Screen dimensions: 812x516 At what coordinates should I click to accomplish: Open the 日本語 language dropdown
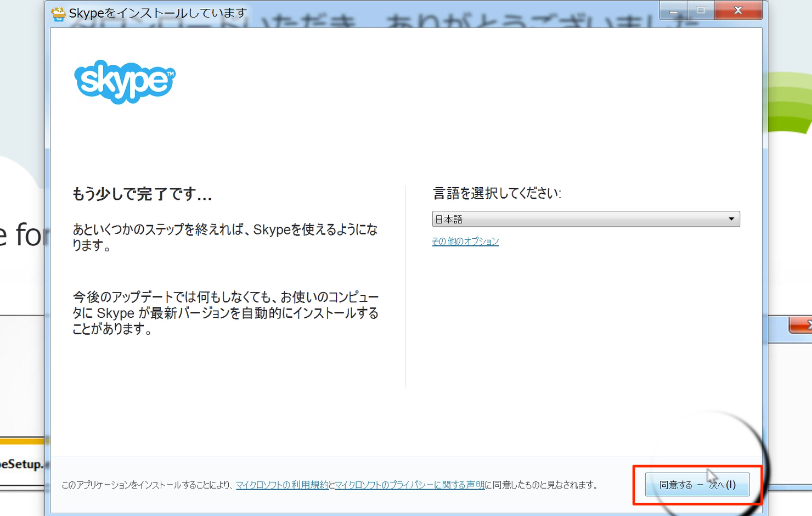click(x=586, y=219)
